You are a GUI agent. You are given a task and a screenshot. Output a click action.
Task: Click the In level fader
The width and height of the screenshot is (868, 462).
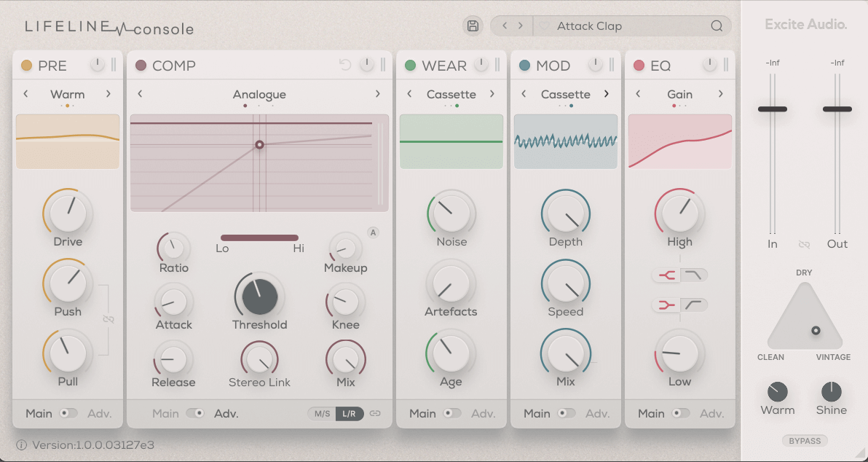pyautogui.click(x=773, y=109)
